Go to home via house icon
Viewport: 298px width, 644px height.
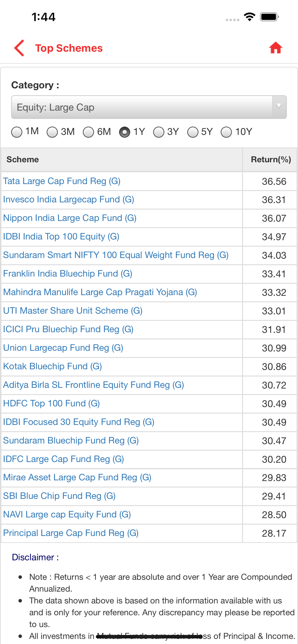[275, 48]
